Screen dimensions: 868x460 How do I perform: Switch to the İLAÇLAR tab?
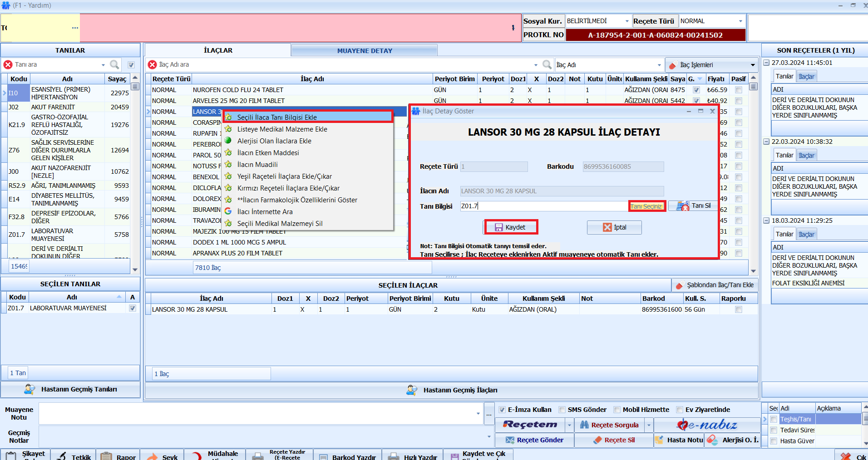click(x=218, y=50)
